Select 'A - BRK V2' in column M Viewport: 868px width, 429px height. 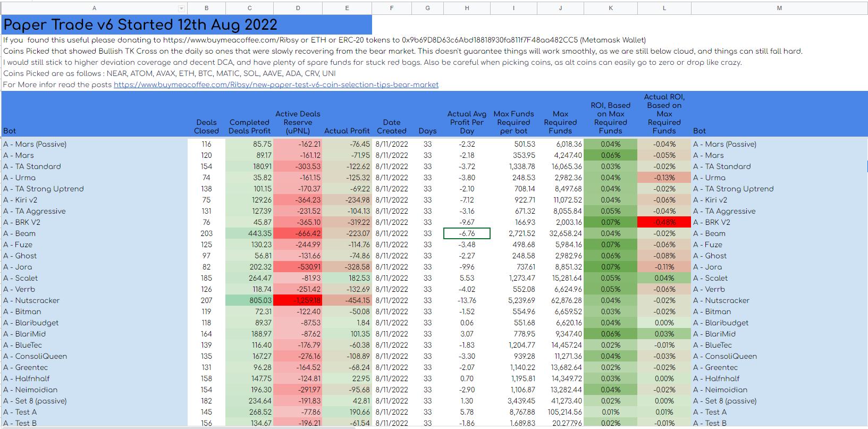[x=779, y=222]
